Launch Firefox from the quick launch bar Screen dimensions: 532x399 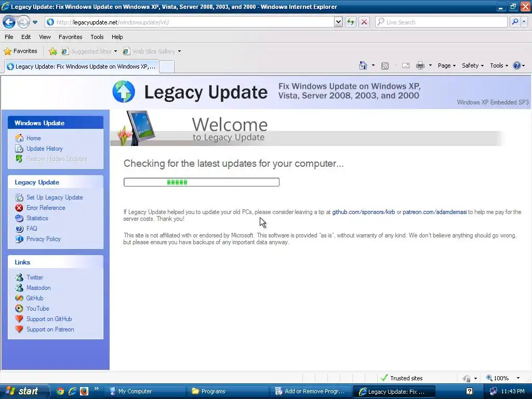pyautogui.click(x=84, y=391)
